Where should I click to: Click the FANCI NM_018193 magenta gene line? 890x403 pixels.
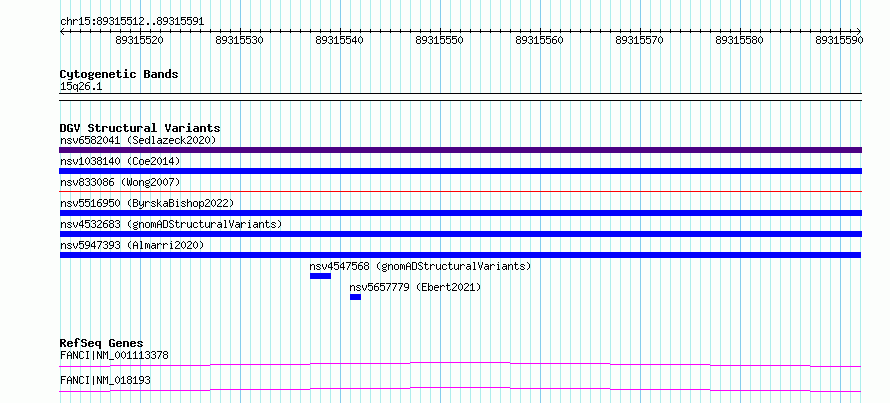[460, 389]
